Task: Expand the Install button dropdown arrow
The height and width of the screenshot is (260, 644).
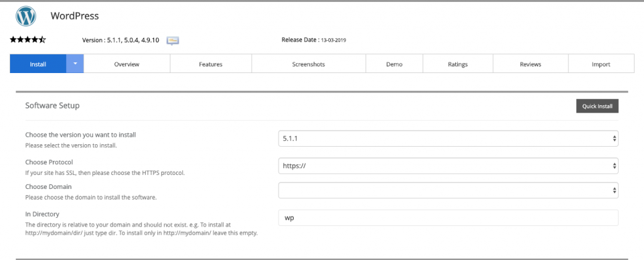Action: [75, 64]
